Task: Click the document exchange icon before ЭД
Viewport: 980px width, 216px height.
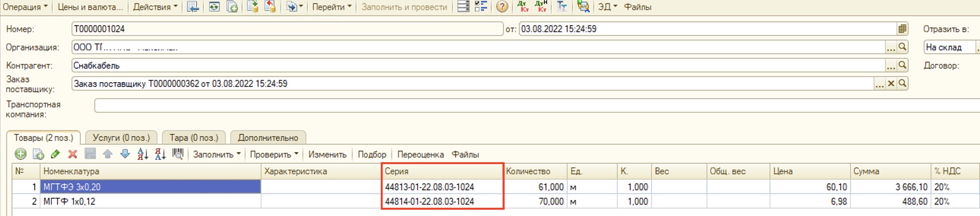Action: click(583, 7)
